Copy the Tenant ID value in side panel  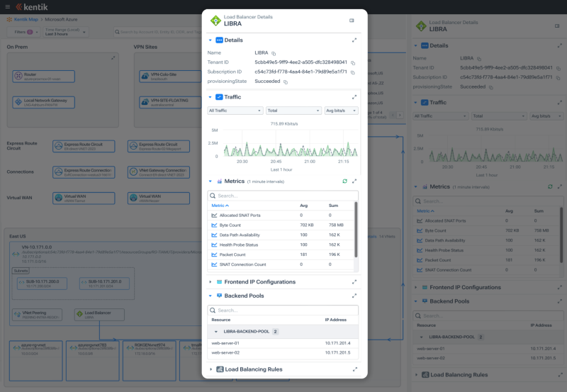pyautogui.click(x=558, y=68)
